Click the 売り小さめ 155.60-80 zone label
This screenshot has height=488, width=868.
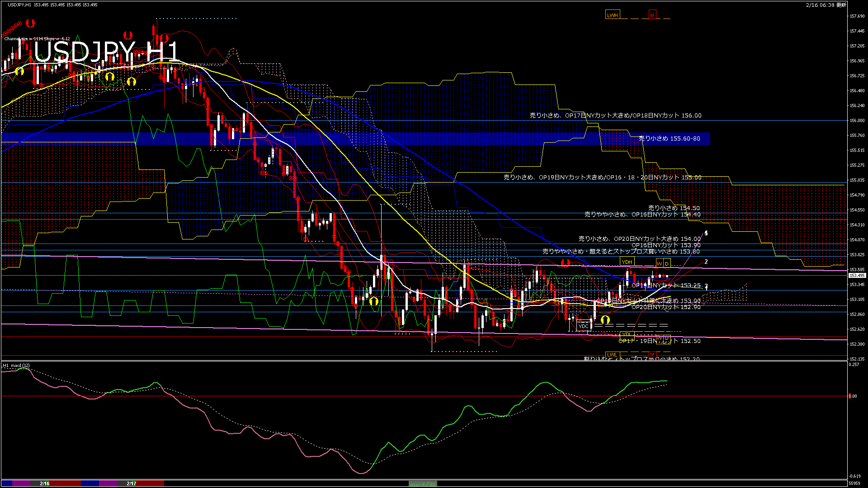[669, 139]
